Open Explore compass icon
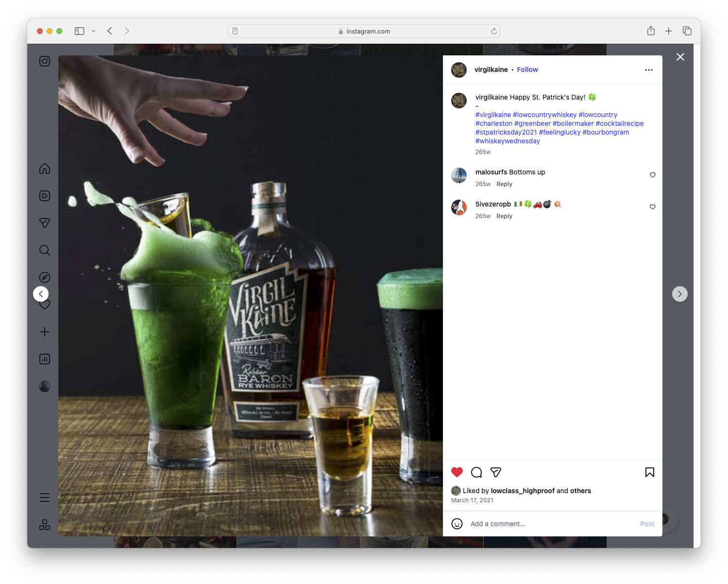The image size is (728, 584). click(x=45, y=277)
